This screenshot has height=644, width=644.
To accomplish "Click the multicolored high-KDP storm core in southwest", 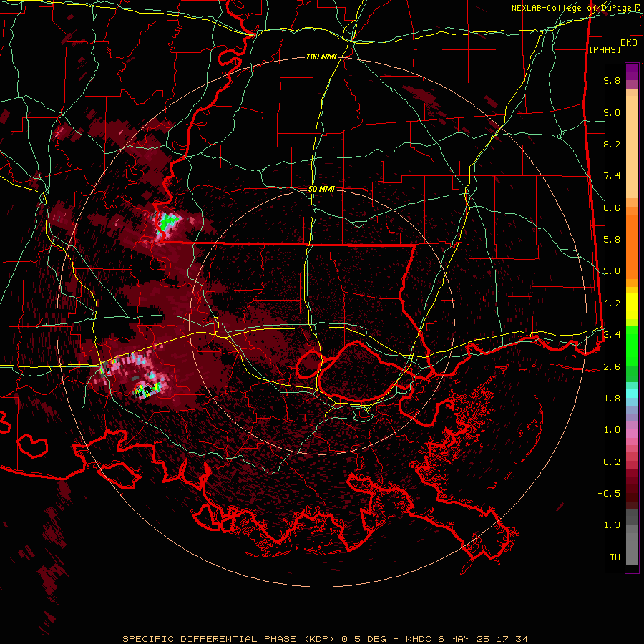I will (148, 389).
